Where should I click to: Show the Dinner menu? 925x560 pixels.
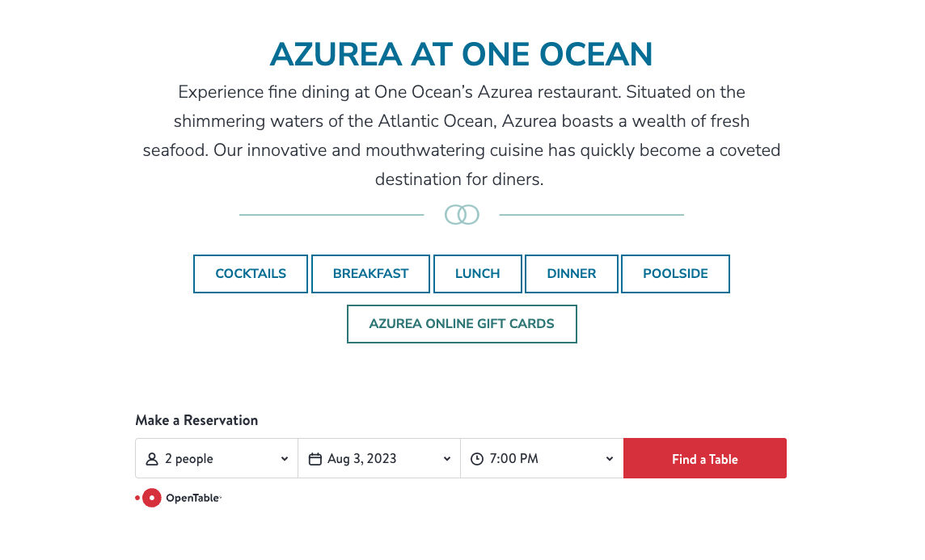572,274
